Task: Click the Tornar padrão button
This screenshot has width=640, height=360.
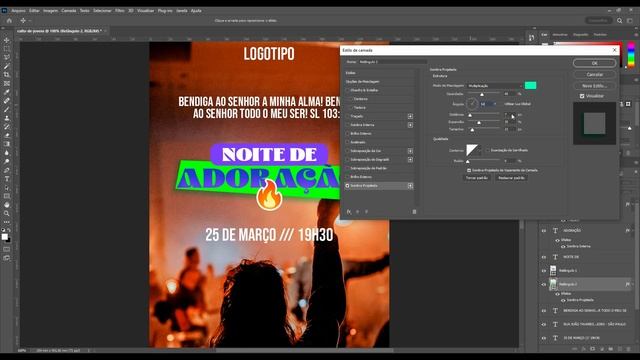Action: (477, 178)
